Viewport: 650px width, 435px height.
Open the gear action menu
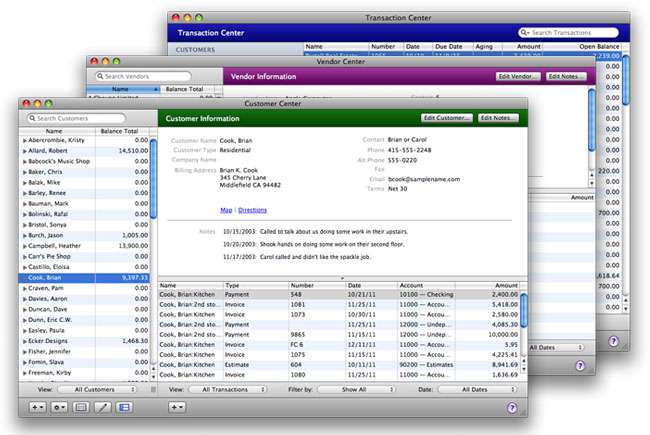(x=59, y=407)
